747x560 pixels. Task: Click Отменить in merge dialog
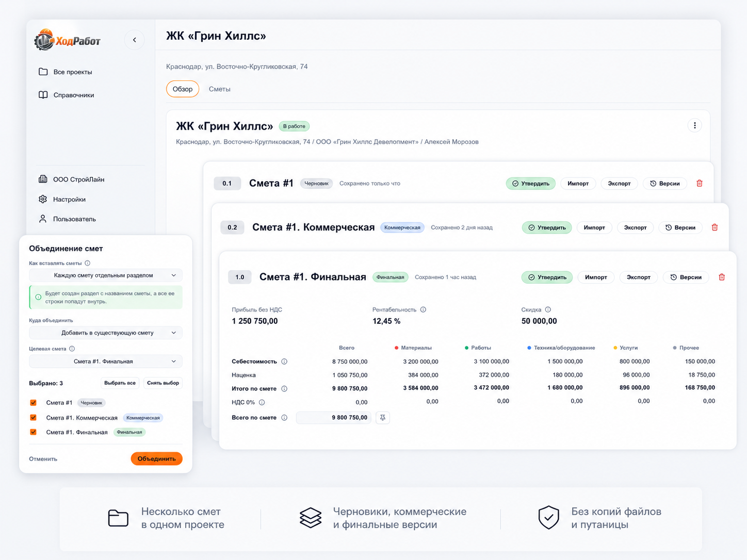click(43, 459)
